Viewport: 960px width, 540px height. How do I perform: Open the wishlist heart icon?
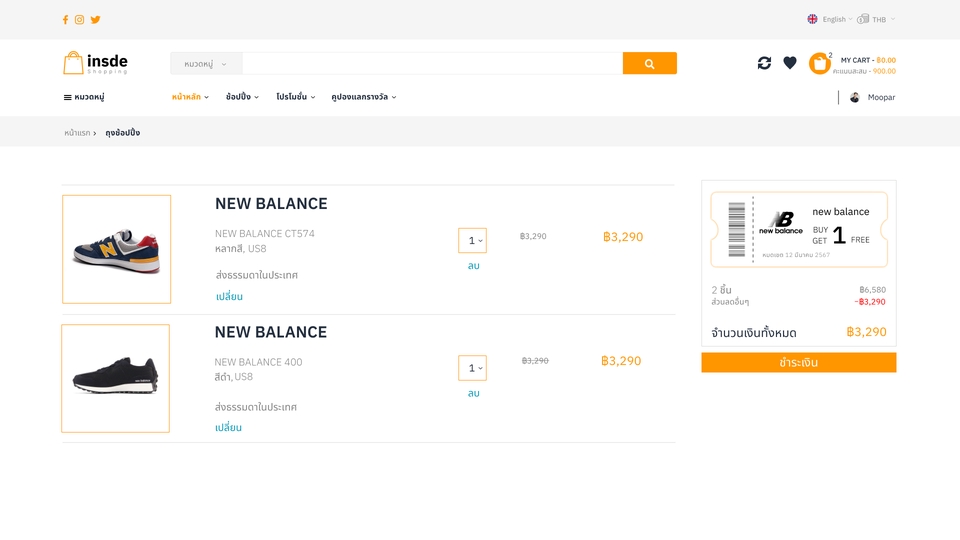790,62
